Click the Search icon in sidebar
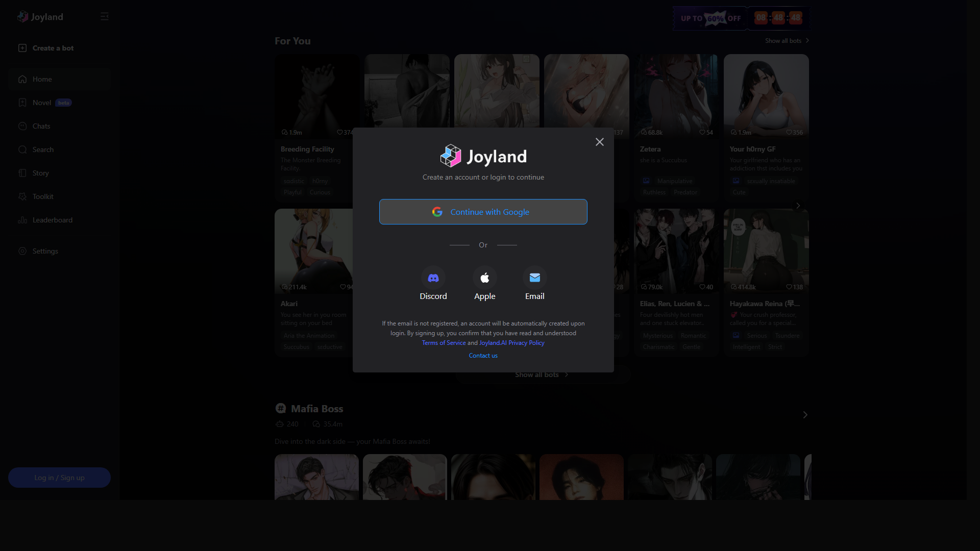This screenshot has width=980, height=551. click(22, 149)
